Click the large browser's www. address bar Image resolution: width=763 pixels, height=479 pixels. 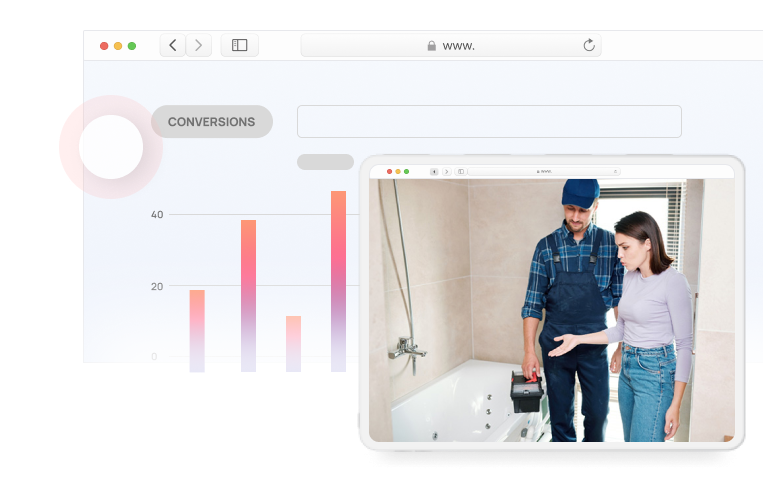450,45
